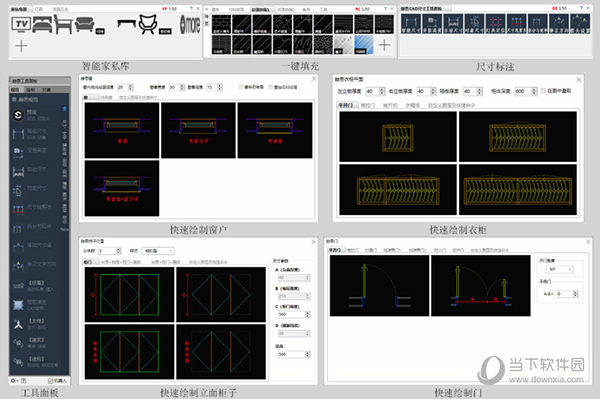Open help question mark in dimension panel
The image size is (600, 399).
(x=581, y=8)
